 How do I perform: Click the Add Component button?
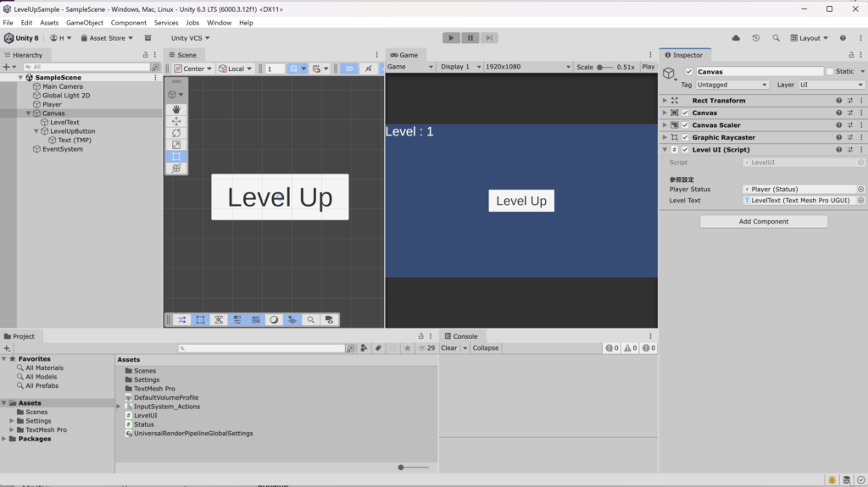pyautogui.click(x=763, y=222)
